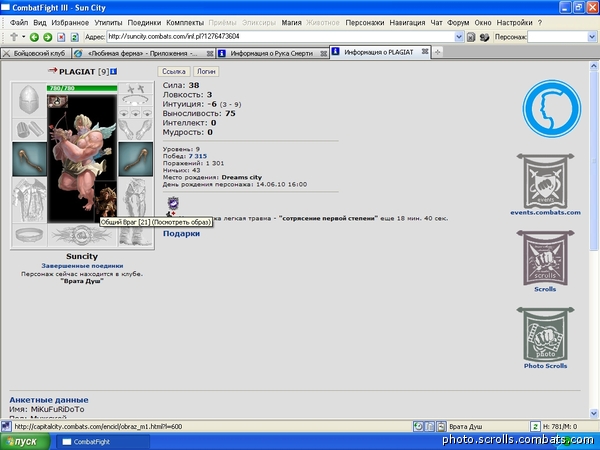The height and width of the screenshot is (450, 600).
Task: Open the Навигация menu
Action: 407,23
